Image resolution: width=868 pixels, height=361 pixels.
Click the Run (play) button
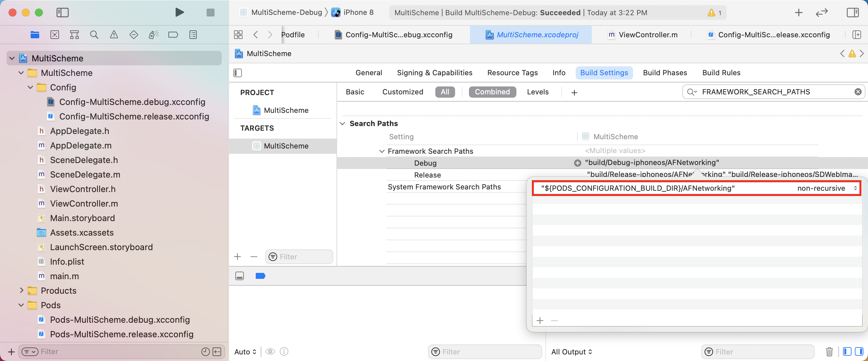(180, 13)
